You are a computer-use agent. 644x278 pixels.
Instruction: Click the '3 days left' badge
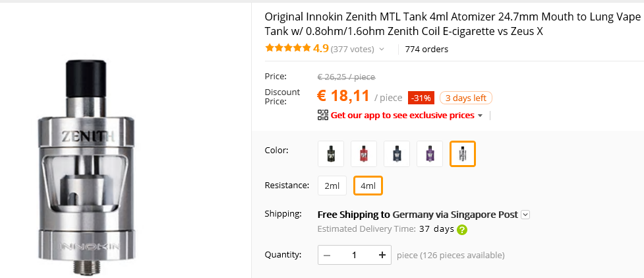pyautogui.click(x=465, y=98)
